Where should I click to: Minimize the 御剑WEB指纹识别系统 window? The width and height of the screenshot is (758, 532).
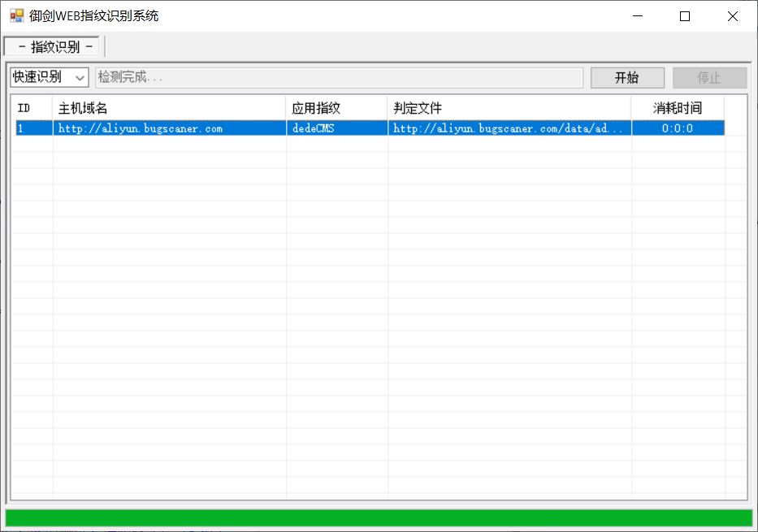638,16
